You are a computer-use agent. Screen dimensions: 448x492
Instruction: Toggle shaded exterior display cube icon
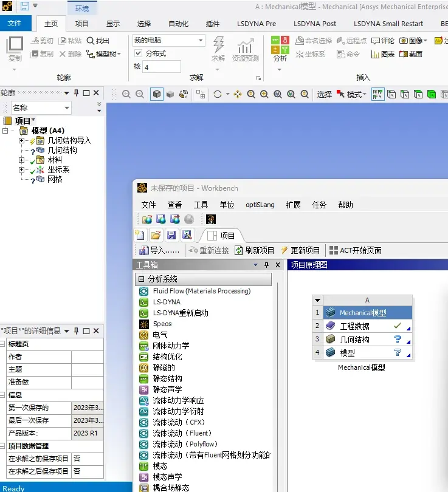coord(157,94)
